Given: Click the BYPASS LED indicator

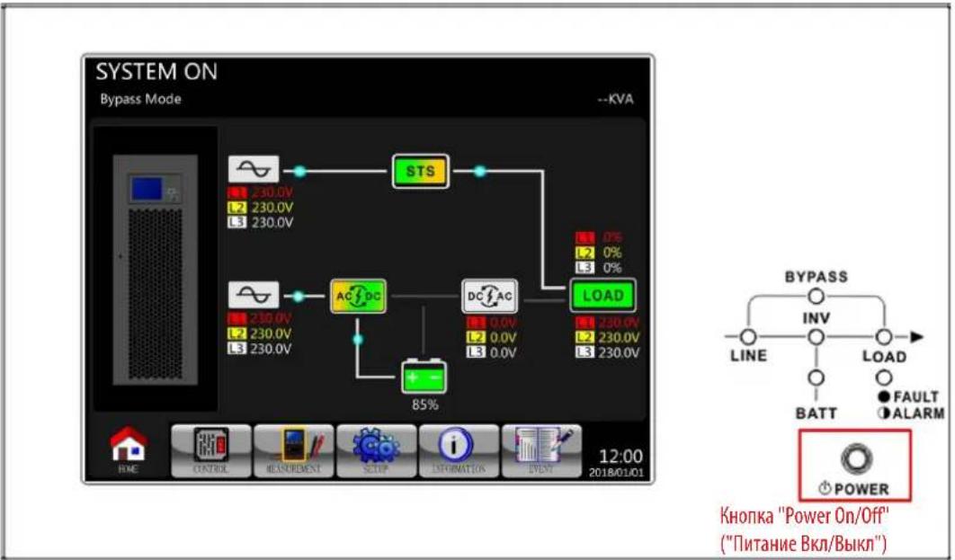Looking at the screenshot, I should point(817,297).
